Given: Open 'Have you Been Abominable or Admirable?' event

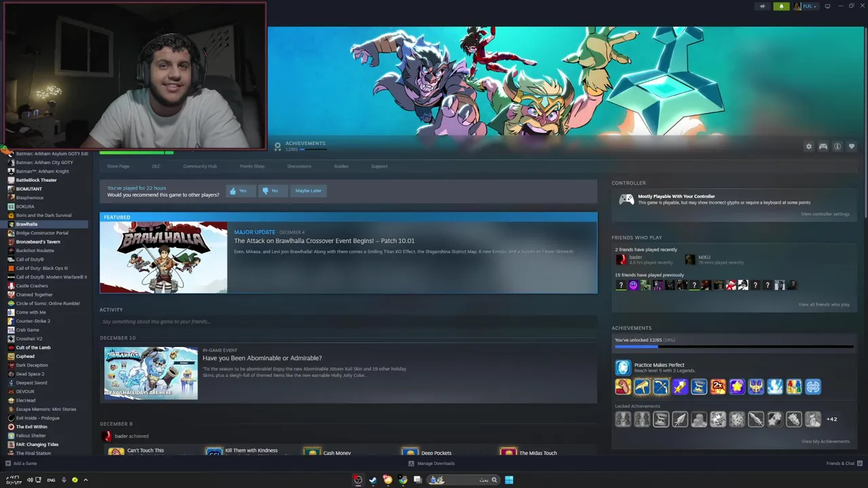Looking at the screenshot, I should 262,358.
